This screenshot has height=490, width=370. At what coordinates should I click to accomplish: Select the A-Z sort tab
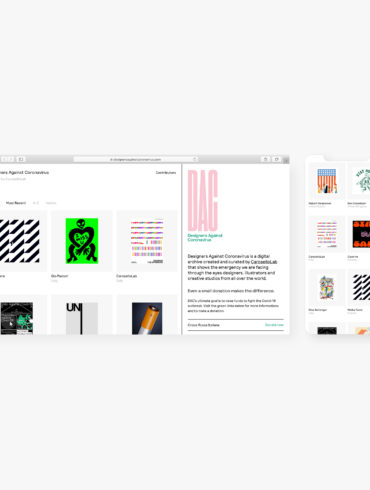pos(36,203)
